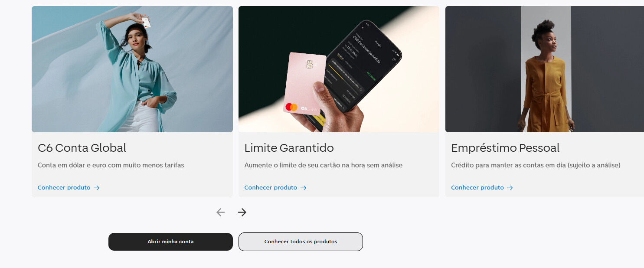Screen dimensions: 644x268
Task: Click the Empréstimo Pessoal heading
Action: (x=505, y=148)
